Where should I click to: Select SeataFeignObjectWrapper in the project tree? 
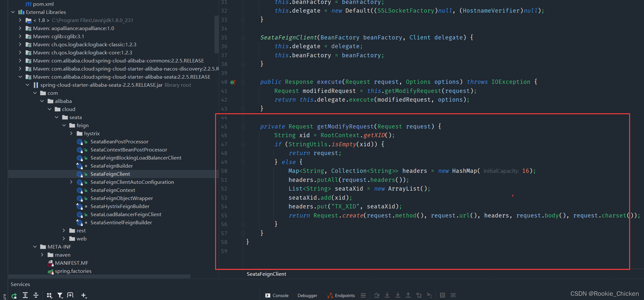(x=122, y=198)
